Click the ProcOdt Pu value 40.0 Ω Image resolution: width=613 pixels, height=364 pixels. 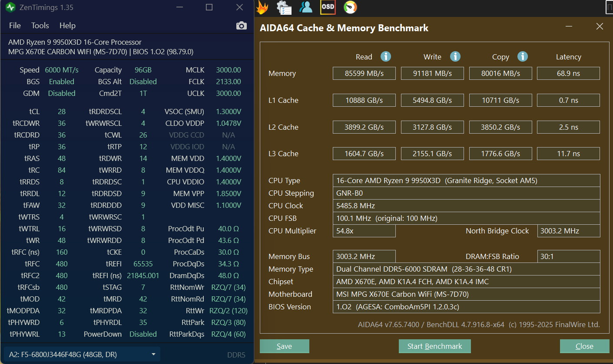pyautogui.click(x=229, y=229)
